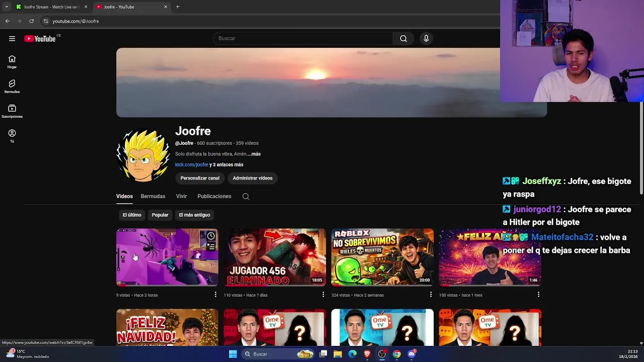Sort videos by El más antiguo
This screenshot has height=362, width=644.
[x=194, y=215]
